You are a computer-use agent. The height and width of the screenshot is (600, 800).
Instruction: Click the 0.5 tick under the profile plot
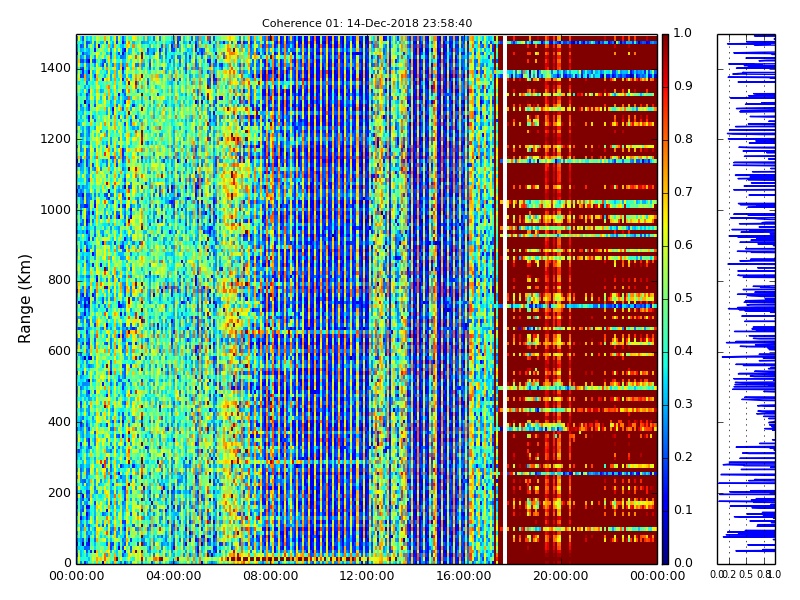click(746, 574)
